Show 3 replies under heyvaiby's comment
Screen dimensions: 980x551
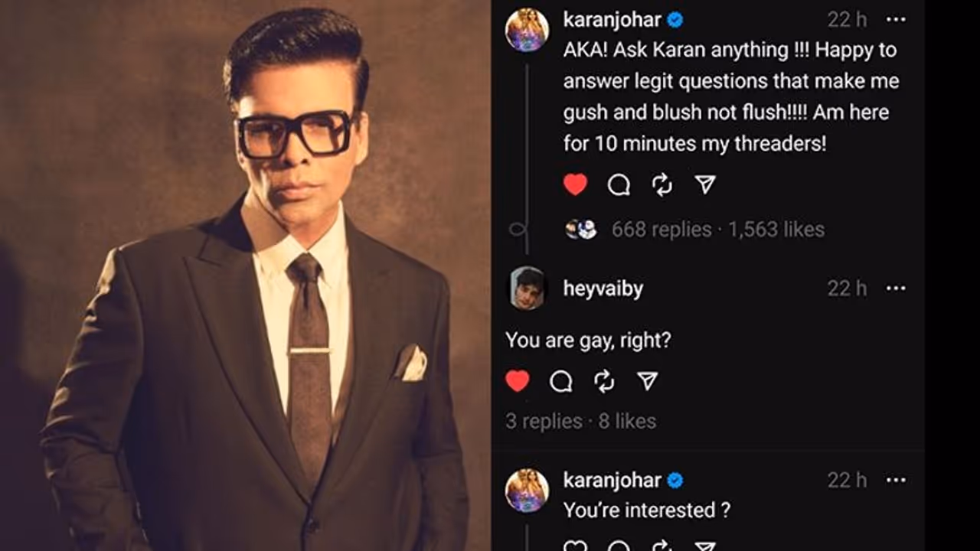coord(544,421)
